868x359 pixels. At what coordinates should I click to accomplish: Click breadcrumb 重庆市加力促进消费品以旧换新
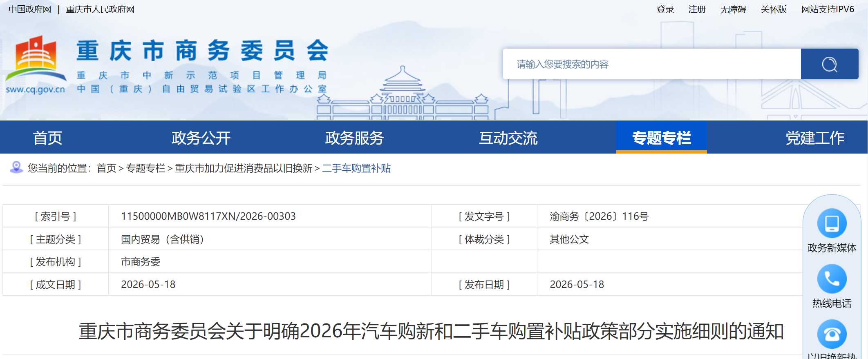(x=244, y=168)
